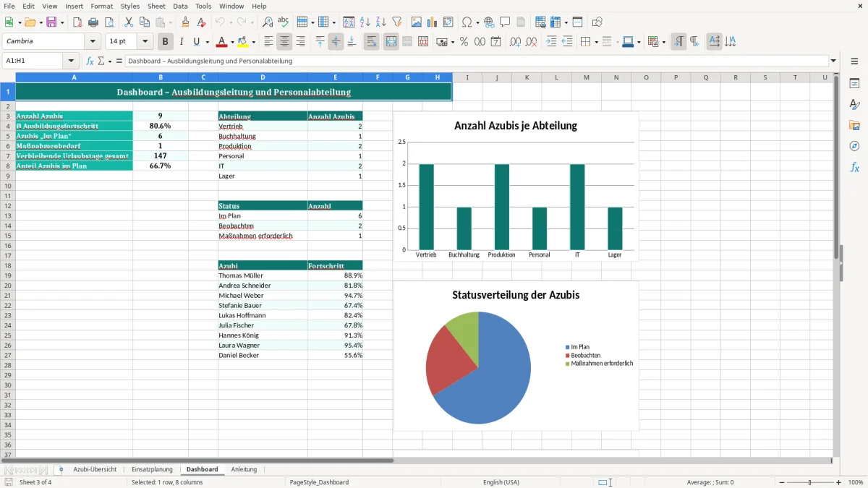Open Insert Special Character dropdown arrow
868x488 pixels.
point(477,22)
